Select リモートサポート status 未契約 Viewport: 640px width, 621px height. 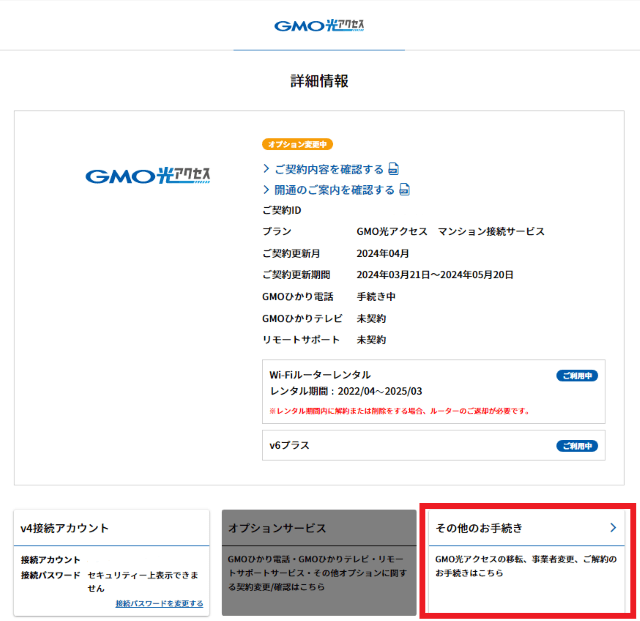coord(371,340)
